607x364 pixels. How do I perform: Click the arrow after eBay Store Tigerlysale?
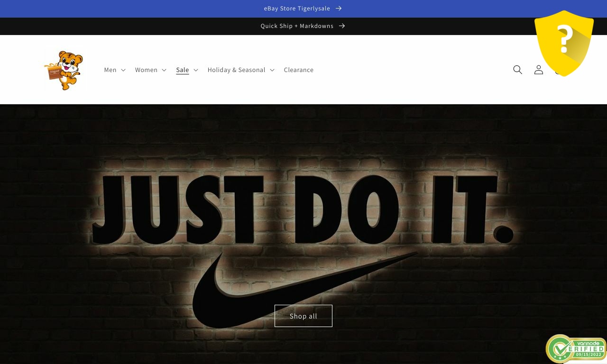coord(339,9)
